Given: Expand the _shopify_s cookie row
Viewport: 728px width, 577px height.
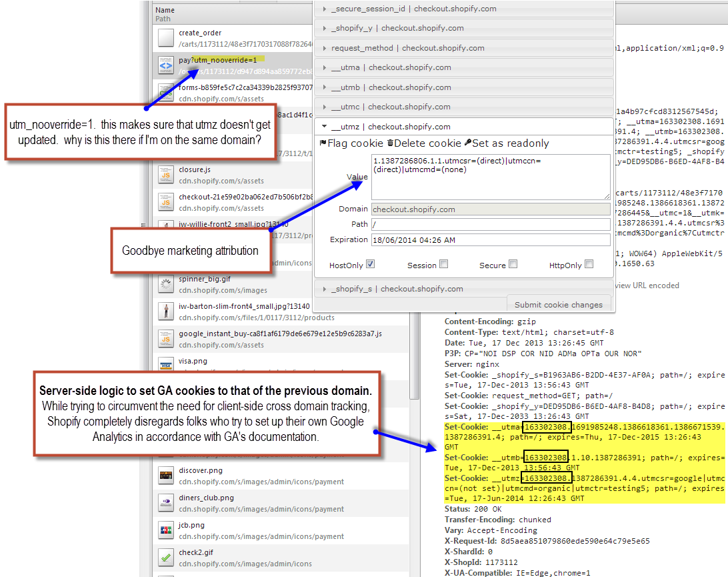Looking at the screenshot, I should 464,288.
